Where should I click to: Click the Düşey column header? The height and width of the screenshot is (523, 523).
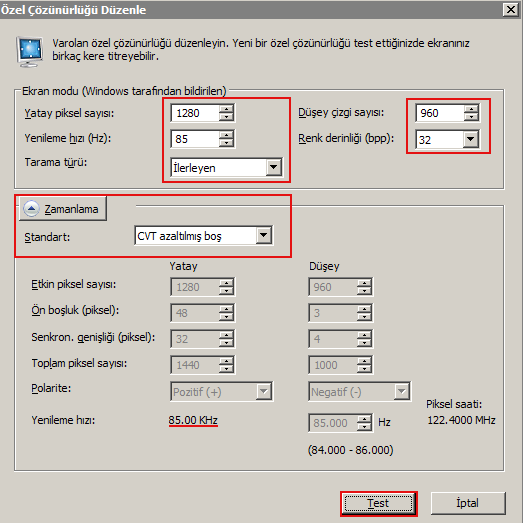pyautogui.click(x=324, y=266)
